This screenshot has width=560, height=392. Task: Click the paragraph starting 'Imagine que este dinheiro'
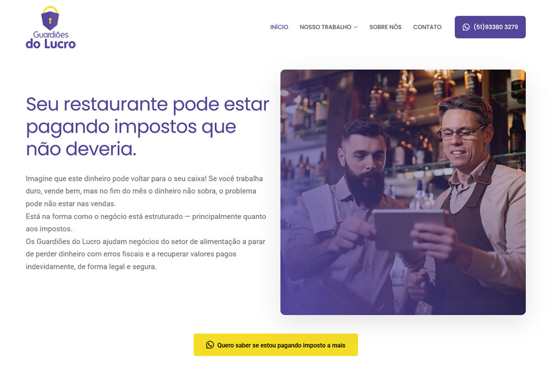[144, 191]
